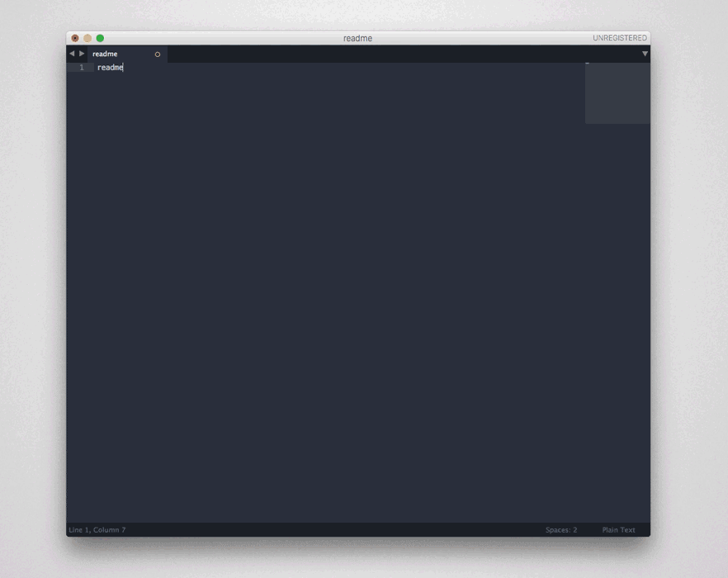Click the minimap viewport region
The height and width of the screenshot is (578, 728).
617,93
